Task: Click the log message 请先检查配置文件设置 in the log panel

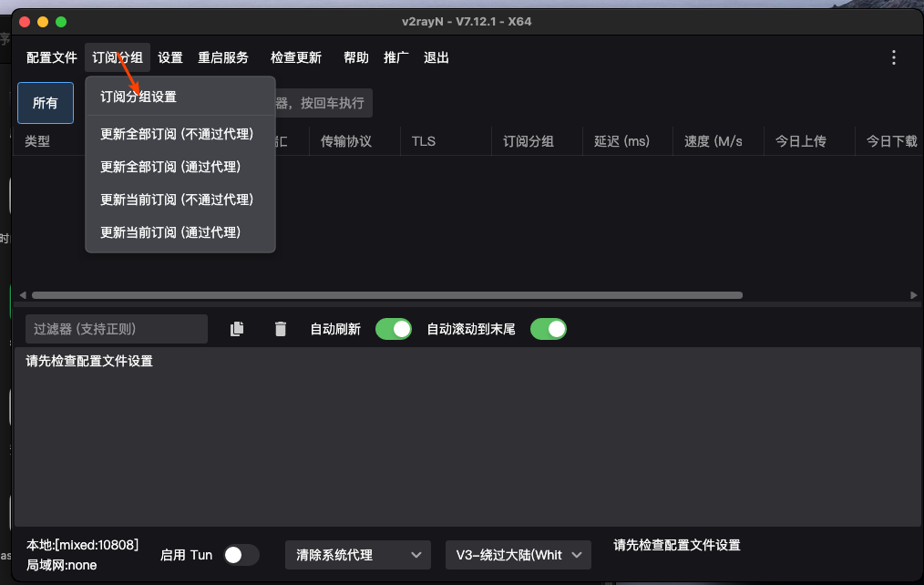Action: pyautogui.click(x=89, y=361)
